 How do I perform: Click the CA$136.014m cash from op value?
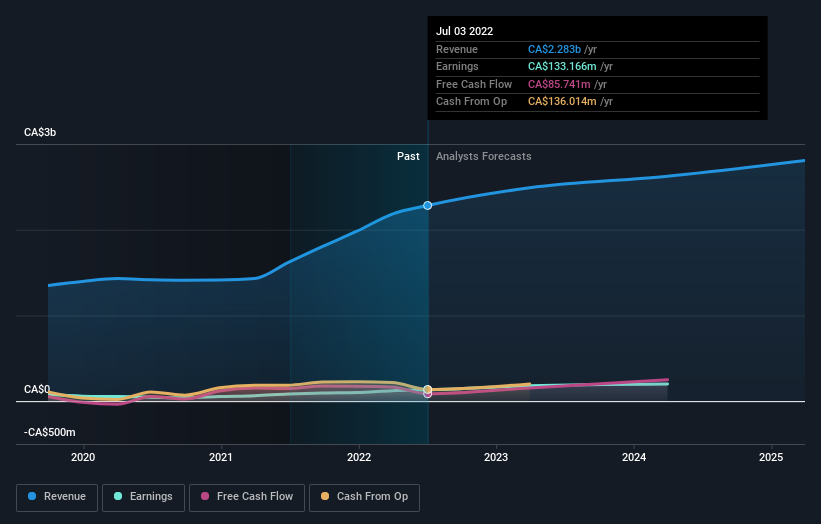pos(562,102)
